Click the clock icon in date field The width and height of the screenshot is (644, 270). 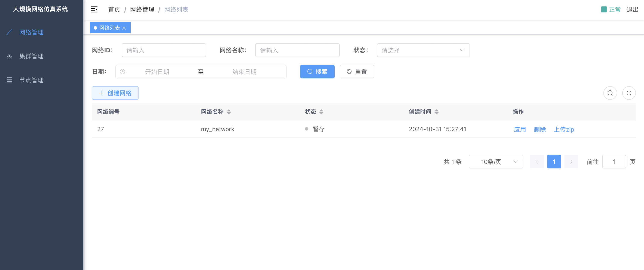(123, 72)
